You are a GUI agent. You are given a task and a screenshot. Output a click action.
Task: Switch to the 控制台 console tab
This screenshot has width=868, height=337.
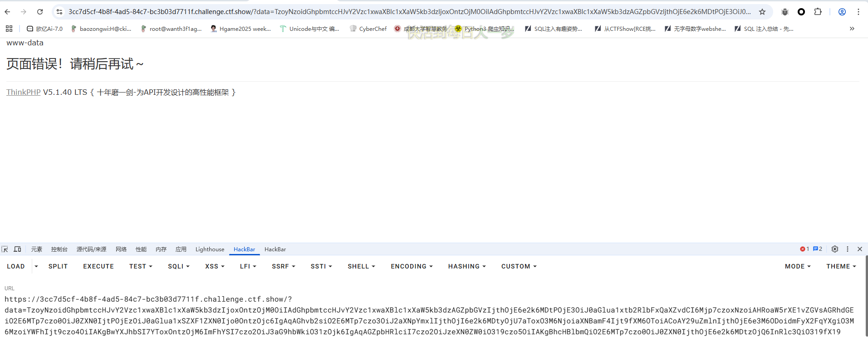pos(59,249)
